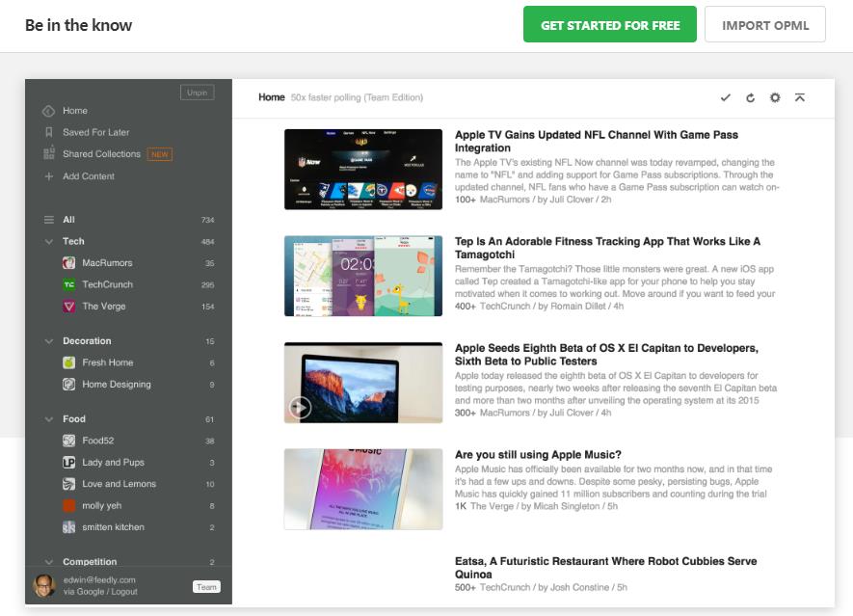This screenshot has height=616, width=853.
Task: Collapse the Food category chevron
Action: click(49, 419)
